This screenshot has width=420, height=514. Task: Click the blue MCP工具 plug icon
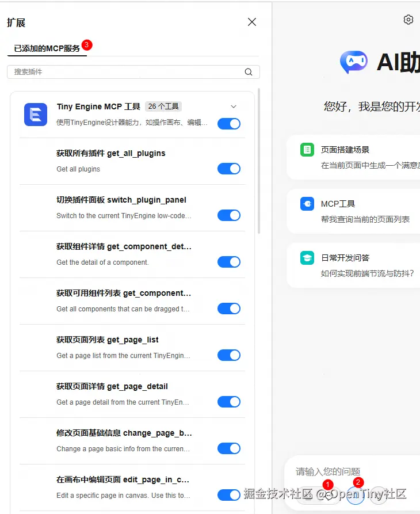307,204
